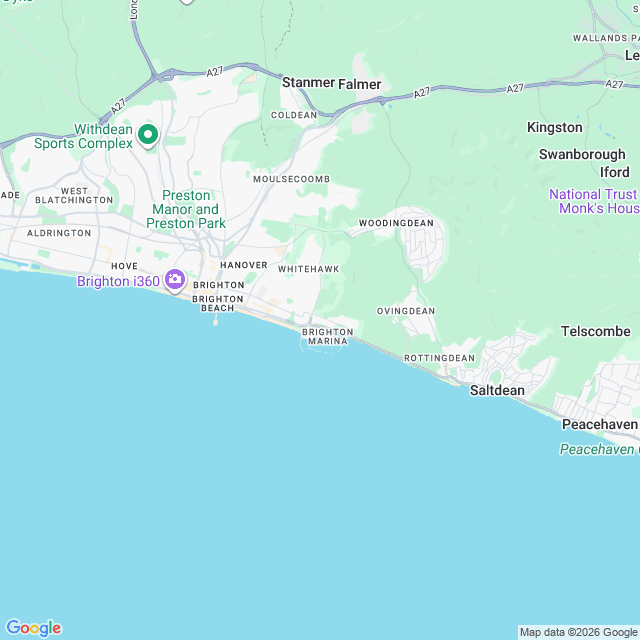Click the BRIGHTON BEACH label
This screenshot has width=640, height=640.
point(218,304)
